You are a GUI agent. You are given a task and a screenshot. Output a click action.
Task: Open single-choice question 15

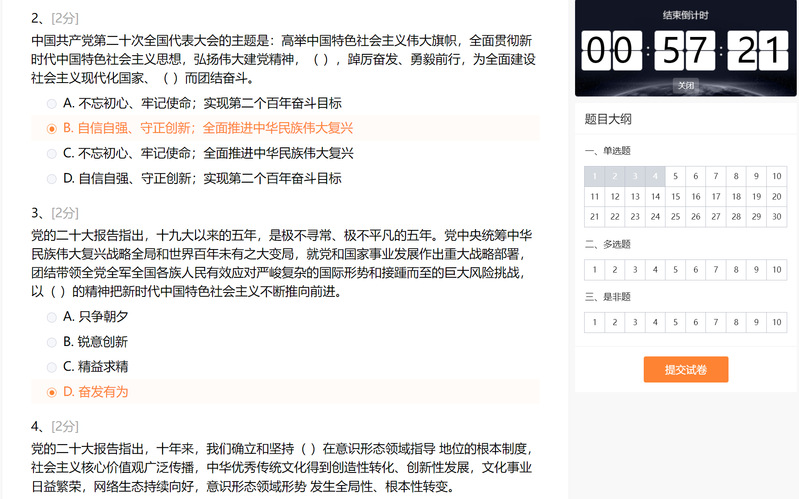pyautogui.click(x=676, y=197)
